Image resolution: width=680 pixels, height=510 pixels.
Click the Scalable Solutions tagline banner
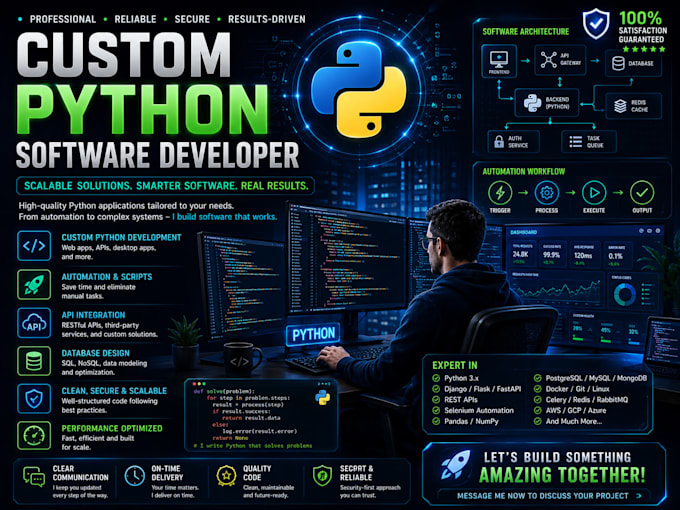point(165,186)
